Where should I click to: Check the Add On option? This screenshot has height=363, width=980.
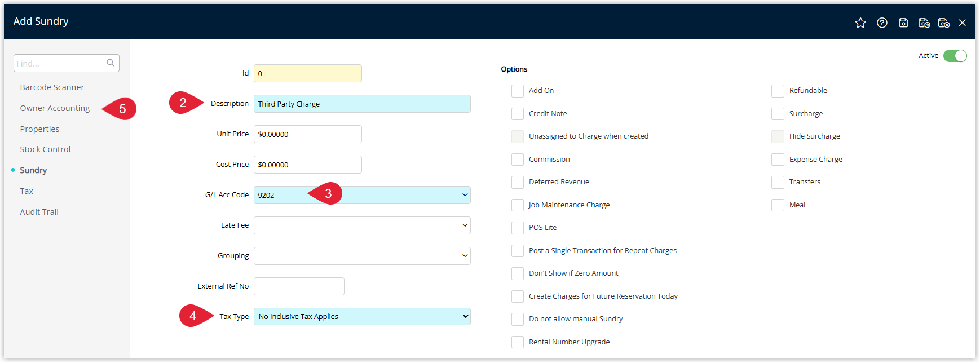(518, 91)
